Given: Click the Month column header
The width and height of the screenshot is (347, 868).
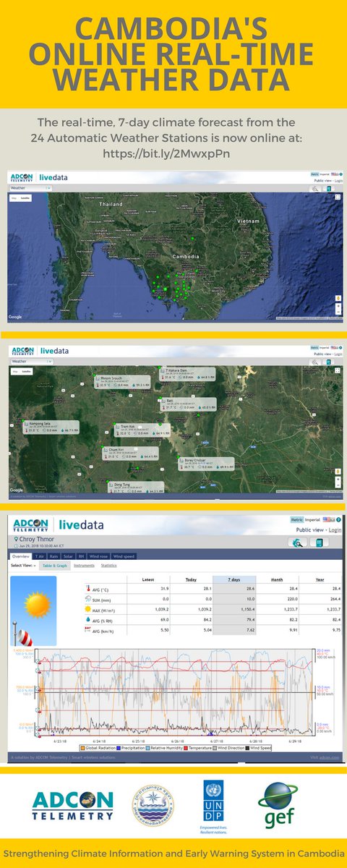Looking at the screenshot, I should pos(277,579).
